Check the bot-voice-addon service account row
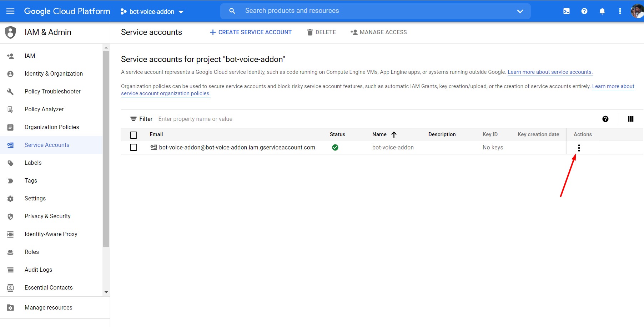The image size is (644, 327). tap(134, 147)
